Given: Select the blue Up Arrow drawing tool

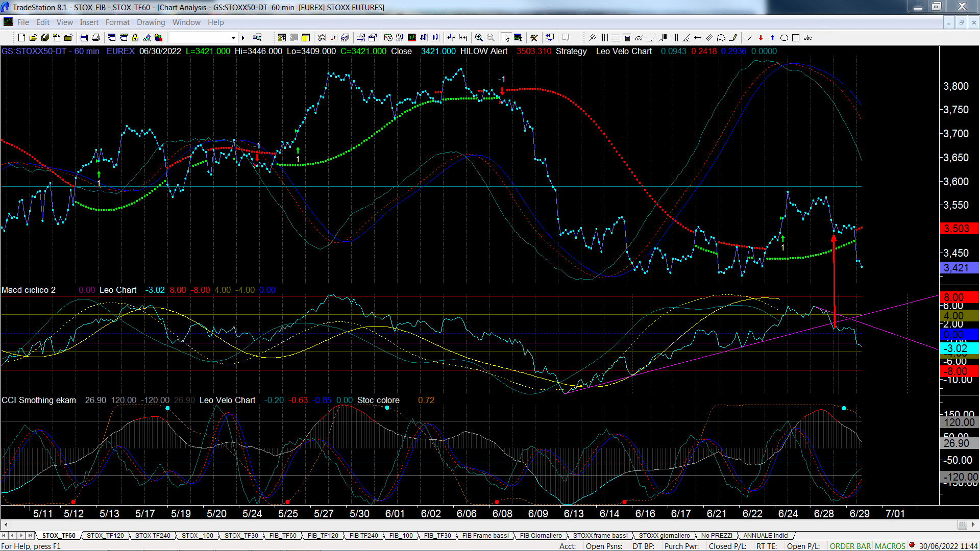Looking at the screenshot, I should click(x=772, y=38).
